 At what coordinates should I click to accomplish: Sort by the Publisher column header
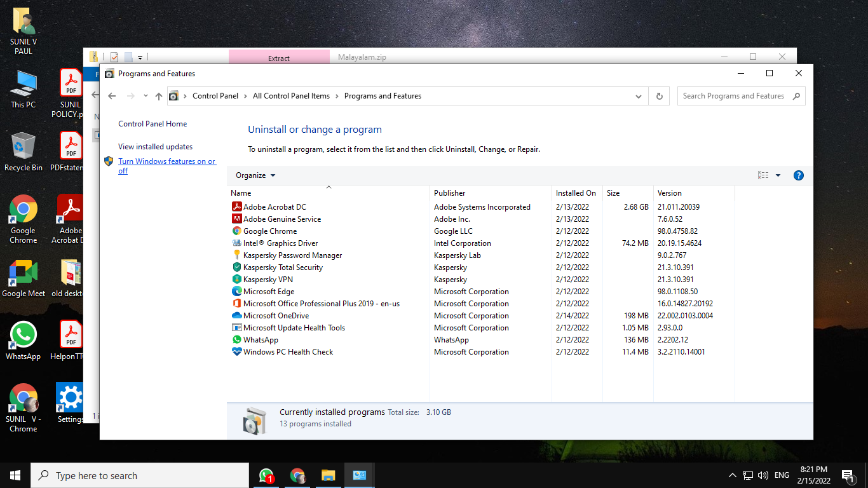coord(491,193)
